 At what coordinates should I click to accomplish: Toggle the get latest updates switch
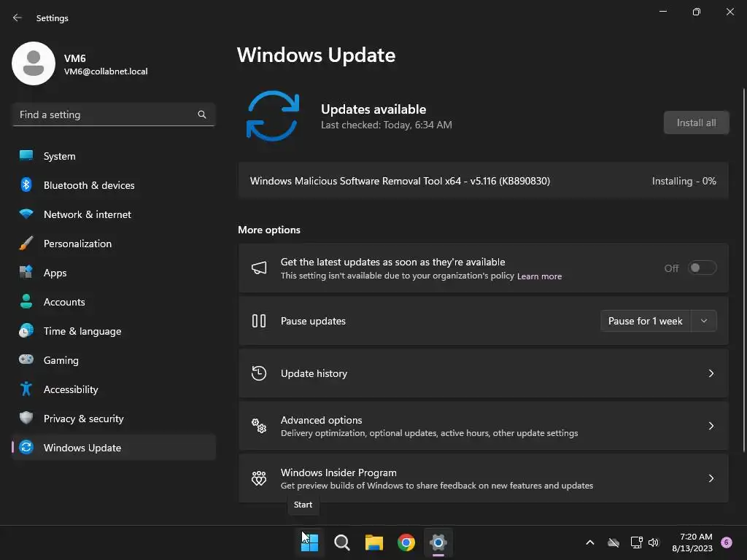(x=703, y=268)
